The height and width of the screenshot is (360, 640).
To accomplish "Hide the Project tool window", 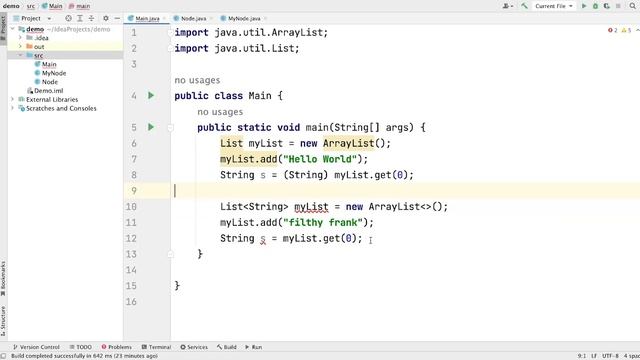I will click(117, 18).
